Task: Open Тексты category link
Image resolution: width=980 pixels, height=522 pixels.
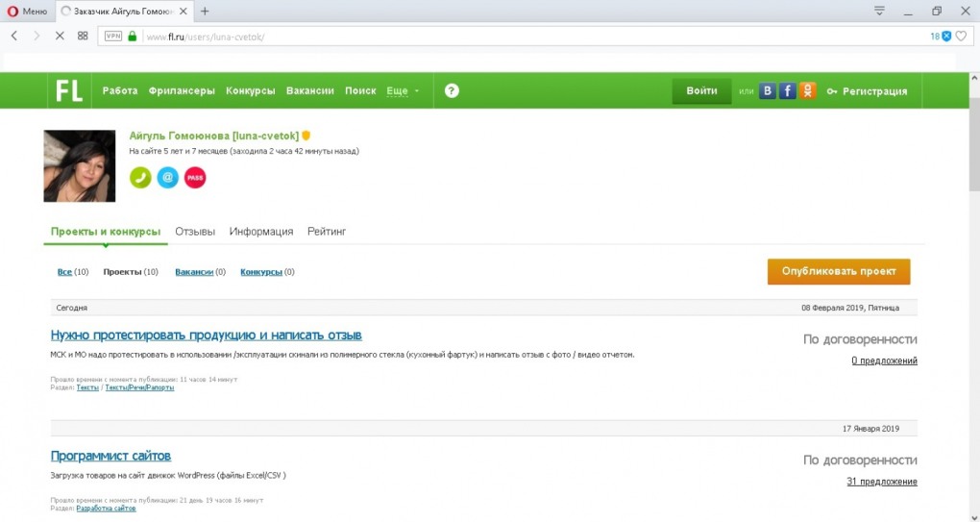Action: pyautogui.click(x=87, y=387)
